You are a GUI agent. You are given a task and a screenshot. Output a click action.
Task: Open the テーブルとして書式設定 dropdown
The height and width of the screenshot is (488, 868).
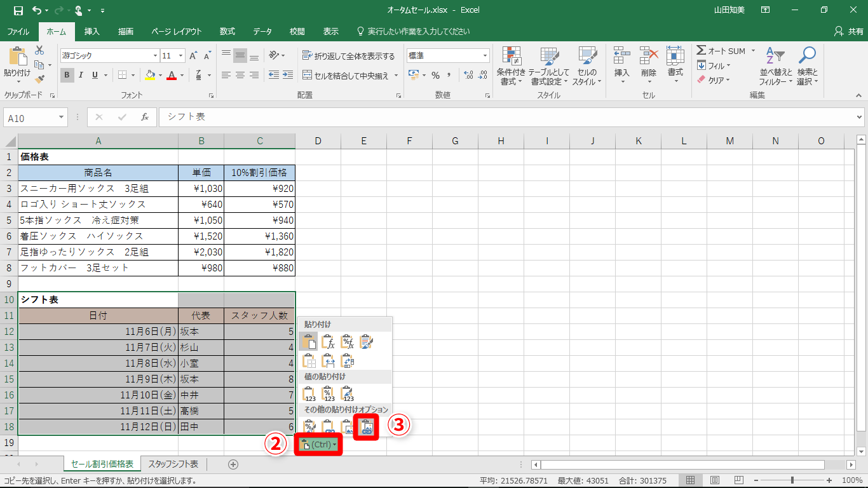click(548, 66)
